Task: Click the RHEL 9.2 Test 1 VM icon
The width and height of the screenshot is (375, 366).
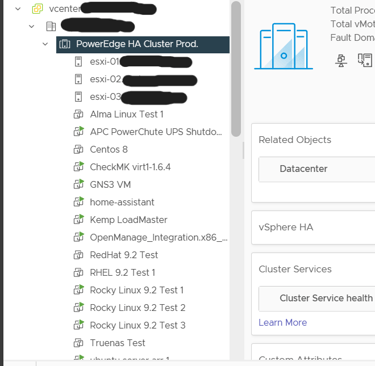Action: click(x=78, y=273)
